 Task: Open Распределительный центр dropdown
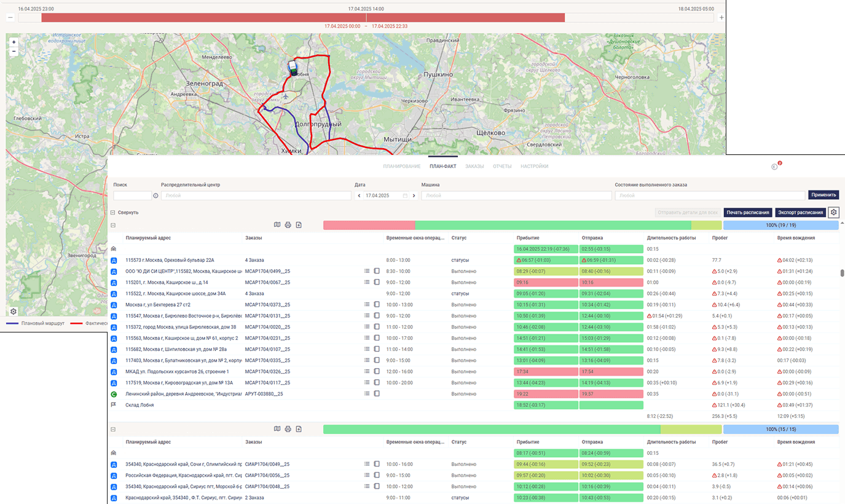256,195
